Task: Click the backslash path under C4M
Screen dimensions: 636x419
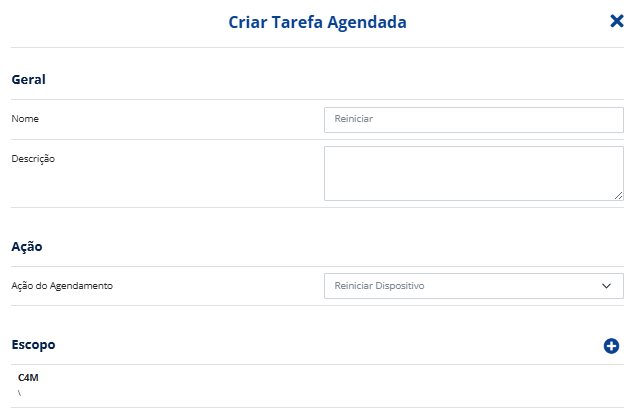Action: 19,392
